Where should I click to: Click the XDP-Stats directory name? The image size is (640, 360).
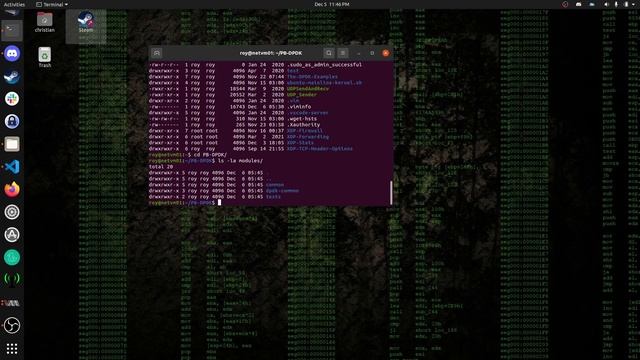[x=300, y=143]
